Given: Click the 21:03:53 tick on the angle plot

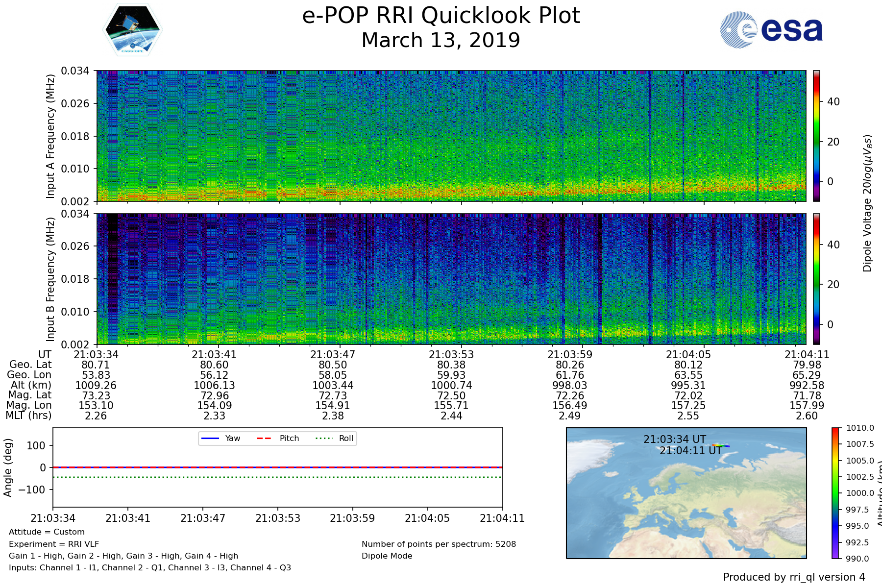Looking at the screenshot, I should 277,518.
